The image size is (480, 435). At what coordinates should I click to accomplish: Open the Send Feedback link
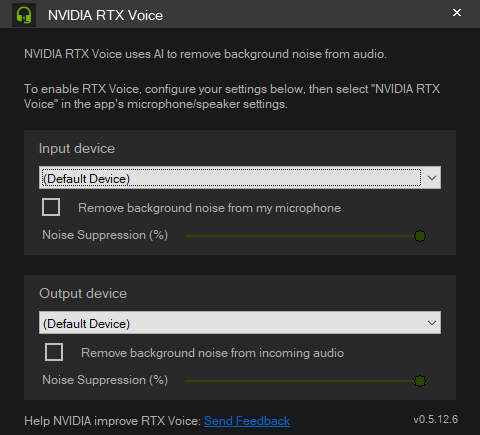247,421
